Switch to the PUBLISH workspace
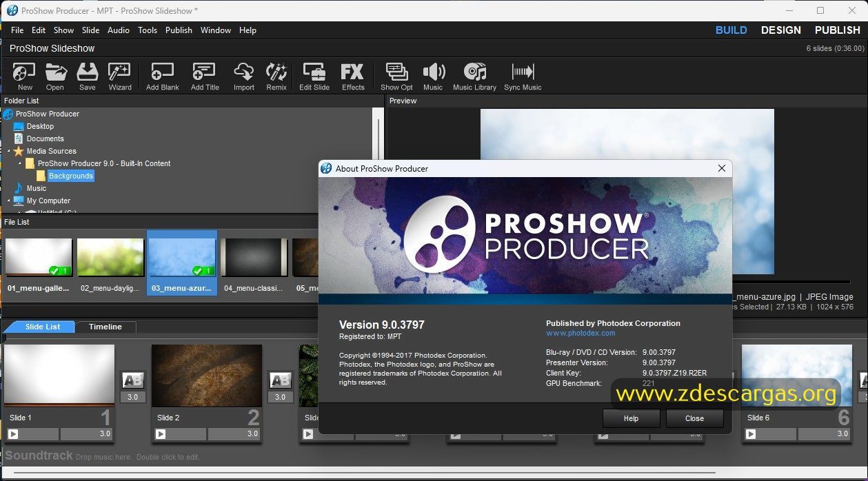The image size is (868, 481). pyautogui.click(x=838, y=30)
